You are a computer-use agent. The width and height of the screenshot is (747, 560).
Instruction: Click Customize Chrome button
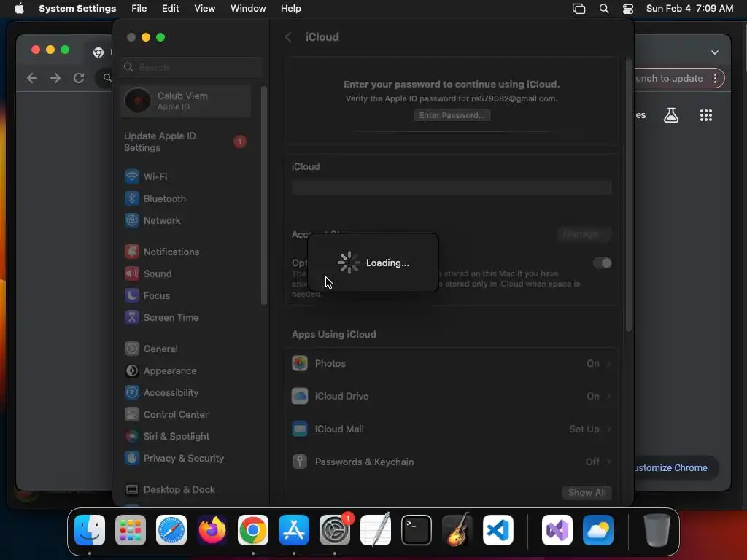[x=671, y=468]
